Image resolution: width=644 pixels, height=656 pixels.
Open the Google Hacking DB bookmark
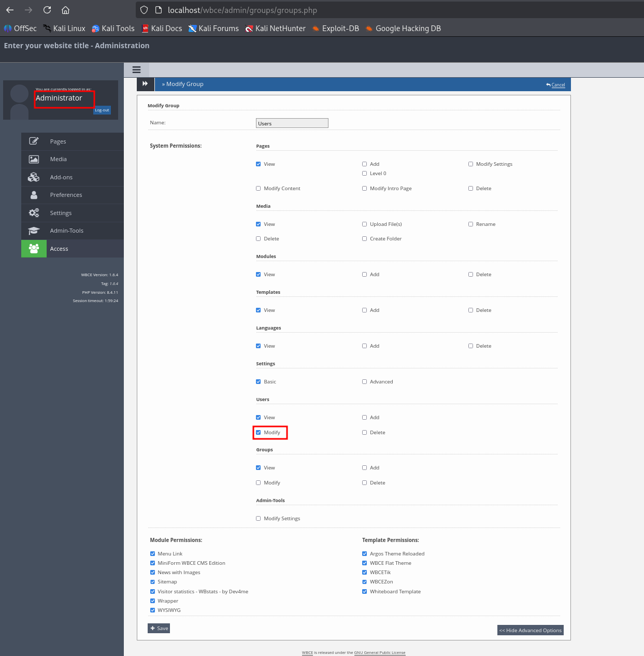pyautogui.click(x=403, y=28)
